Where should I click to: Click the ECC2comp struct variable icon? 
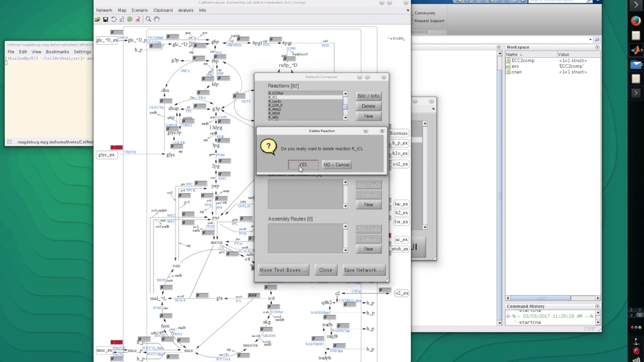click(508, 60)
